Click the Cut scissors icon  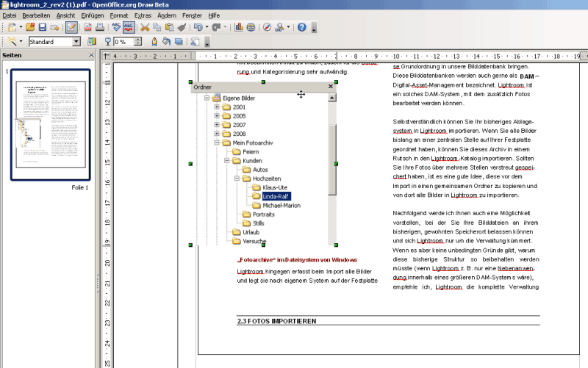coord(145,27)
